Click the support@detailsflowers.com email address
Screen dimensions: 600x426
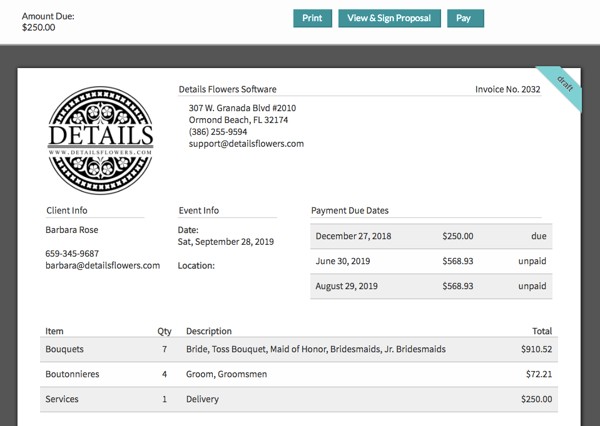pos(246,144)
